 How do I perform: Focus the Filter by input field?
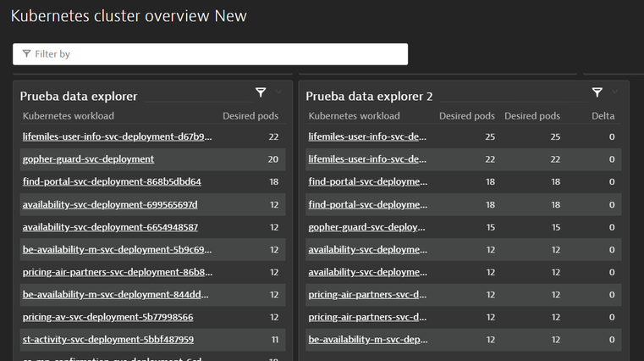(212, 54)
